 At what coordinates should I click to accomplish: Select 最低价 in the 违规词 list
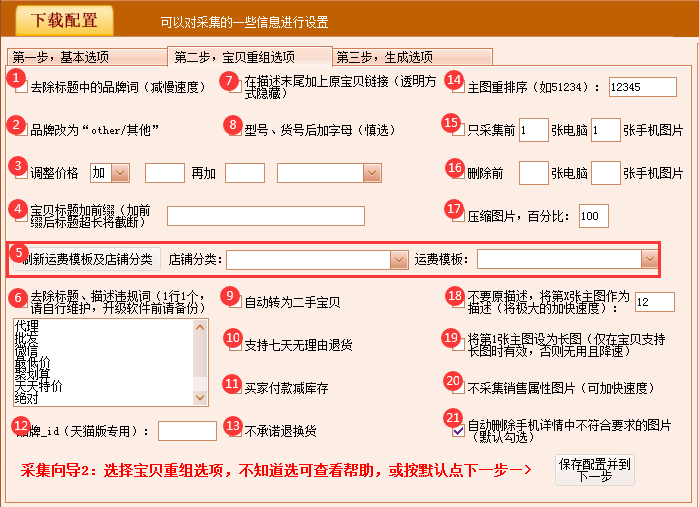[33, 363]
